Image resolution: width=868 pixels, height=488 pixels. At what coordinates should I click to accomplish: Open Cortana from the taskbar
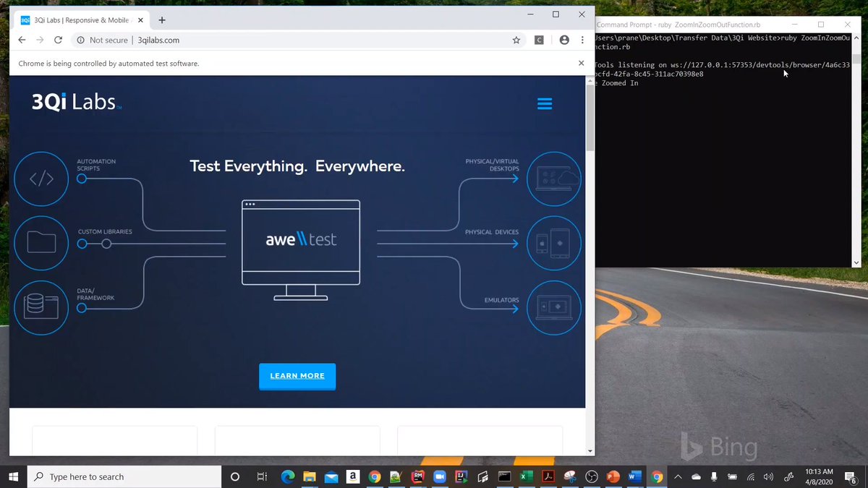click(x=235, y=476)
